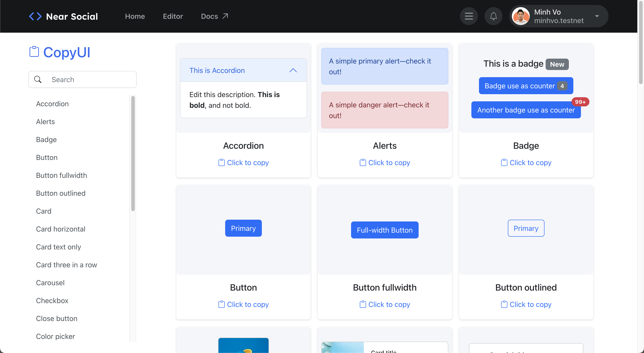The height and width of the screenshot is (353, 644).
Task: Expand the Minh Vo account dropdown arrow
Action: pos(597,16)
